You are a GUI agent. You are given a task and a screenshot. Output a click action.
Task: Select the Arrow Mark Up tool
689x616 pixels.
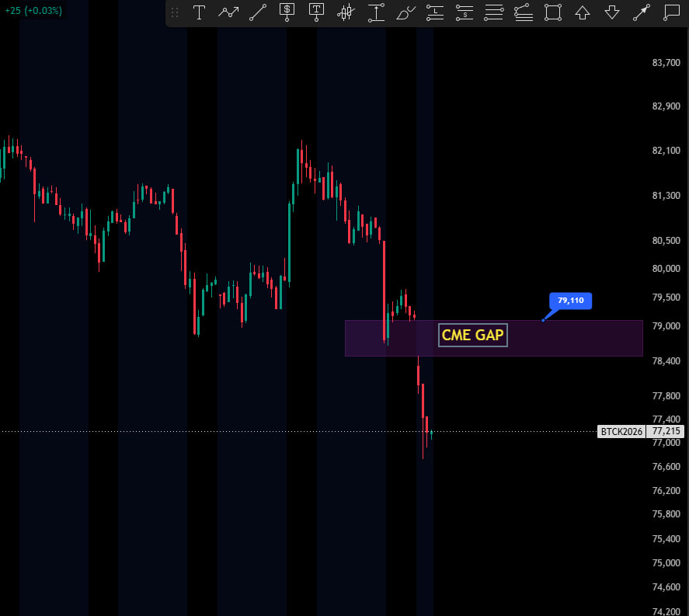coord(583,12)
